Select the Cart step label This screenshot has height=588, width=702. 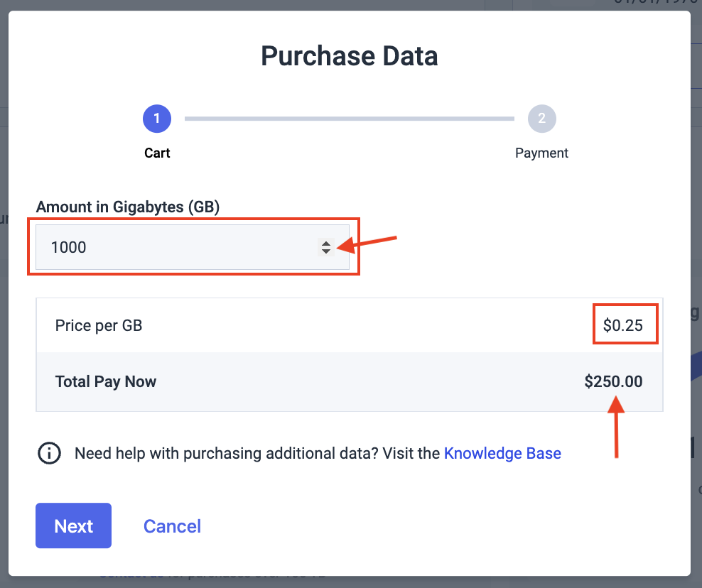point(157,153)
